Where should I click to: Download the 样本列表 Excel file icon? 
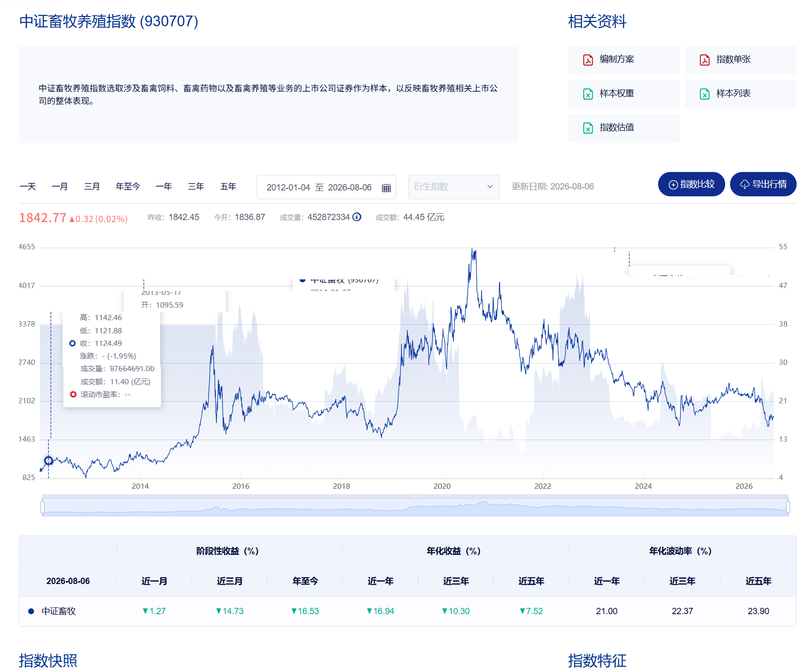[x=704, y=94]
